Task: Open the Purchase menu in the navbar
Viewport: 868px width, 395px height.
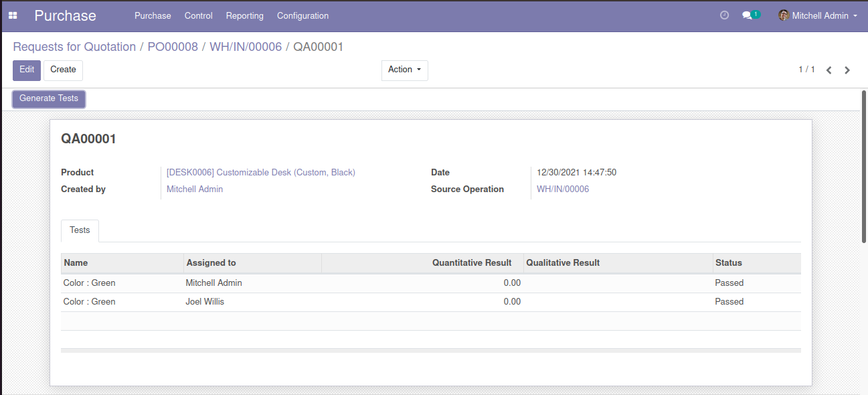Action: click(x=153, y=15)
